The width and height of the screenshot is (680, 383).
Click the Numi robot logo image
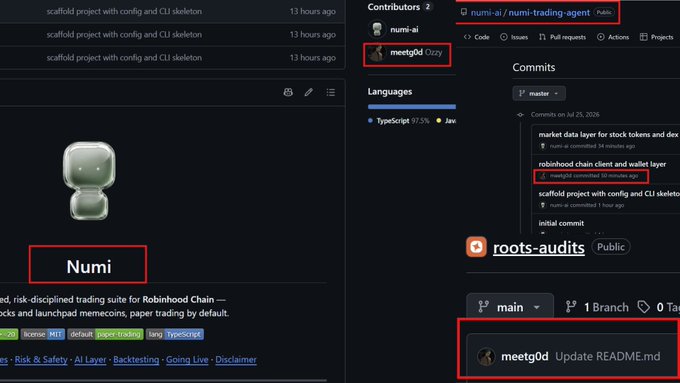point(89,180)
